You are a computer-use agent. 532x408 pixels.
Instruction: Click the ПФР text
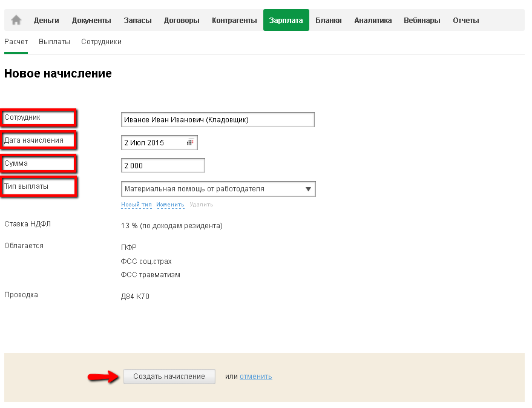(129, 248)
